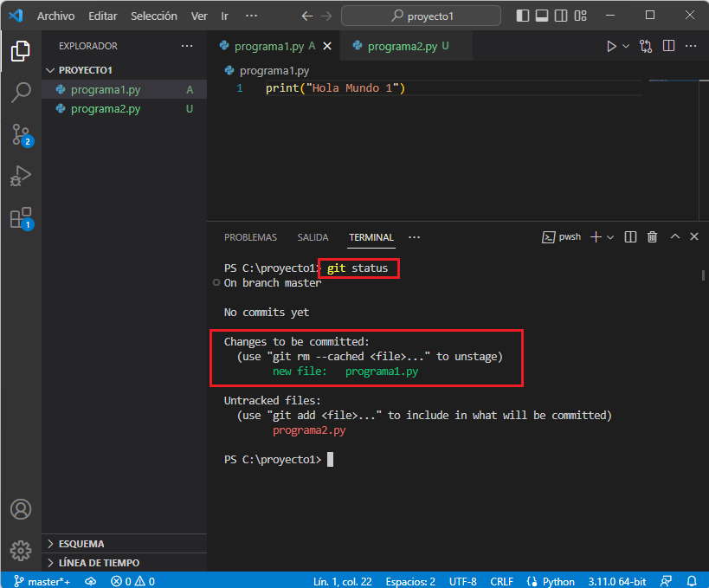The image size is (709, 588).
Task: Open programa2.py in the explorer tree
Action: pos(124,109)
